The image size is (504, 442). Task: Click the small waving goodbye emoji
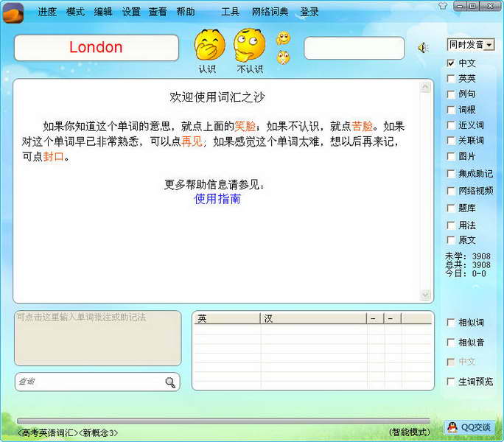click(283, 38)
